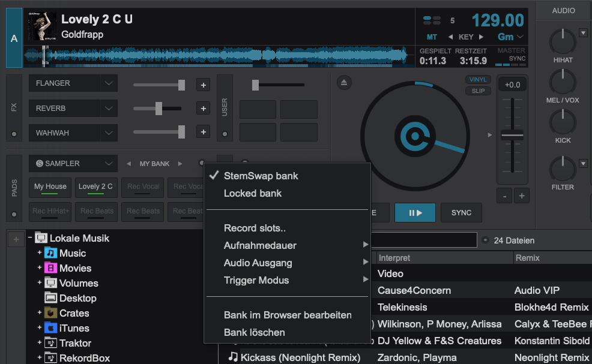This screenshot has height=364, width=592.
Task: Toggle VINYL mode on deck A
Action: [478, 80]
